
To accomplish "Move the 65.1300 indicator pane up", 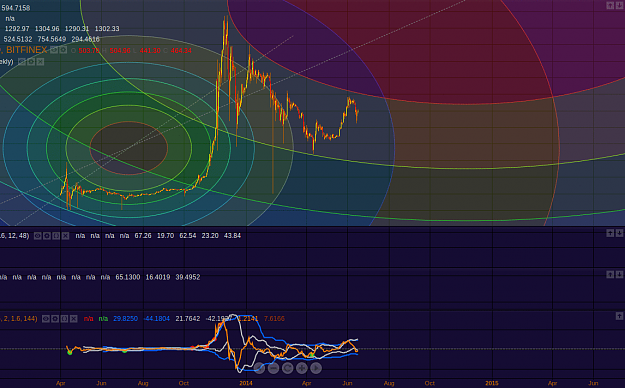I will tap(610, 274).
